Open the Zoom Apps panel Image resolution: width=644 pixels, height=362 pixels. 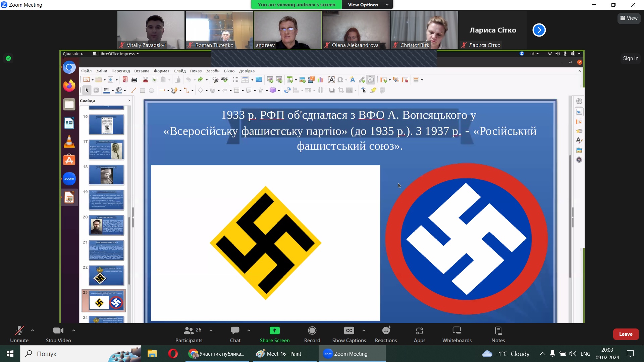[419, 334]
